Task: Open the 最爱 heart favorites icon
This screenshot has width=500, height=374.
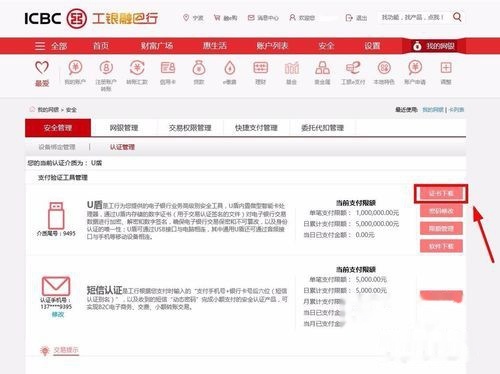Action: click(x=42, y=68)
